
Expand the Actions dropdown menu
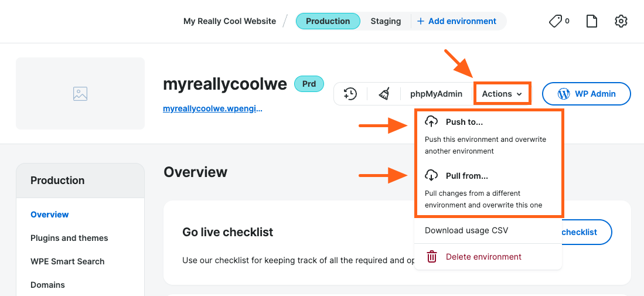[x=502, y=94]
